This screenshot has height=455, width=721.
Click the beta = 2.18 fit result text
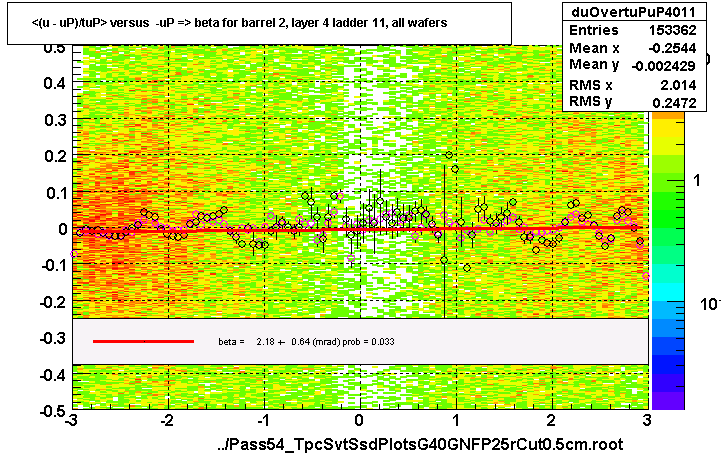click(x=306, y=342)
